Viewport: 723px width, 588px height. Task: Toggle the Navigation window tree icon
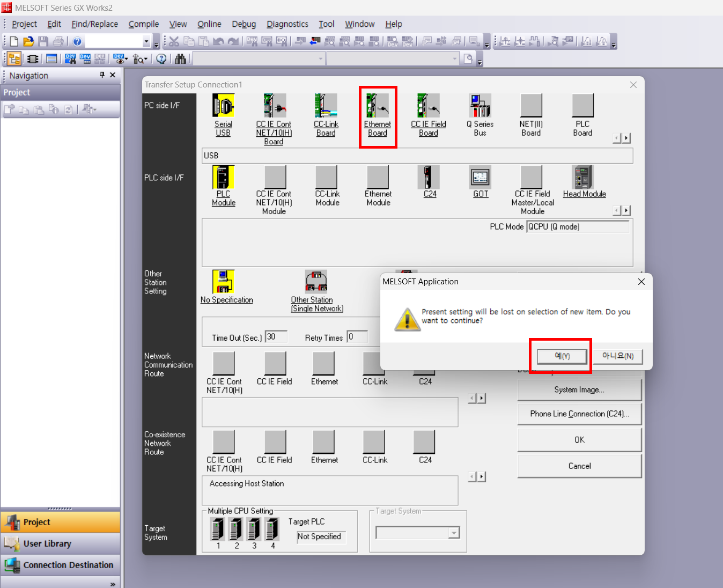point(14,58)
